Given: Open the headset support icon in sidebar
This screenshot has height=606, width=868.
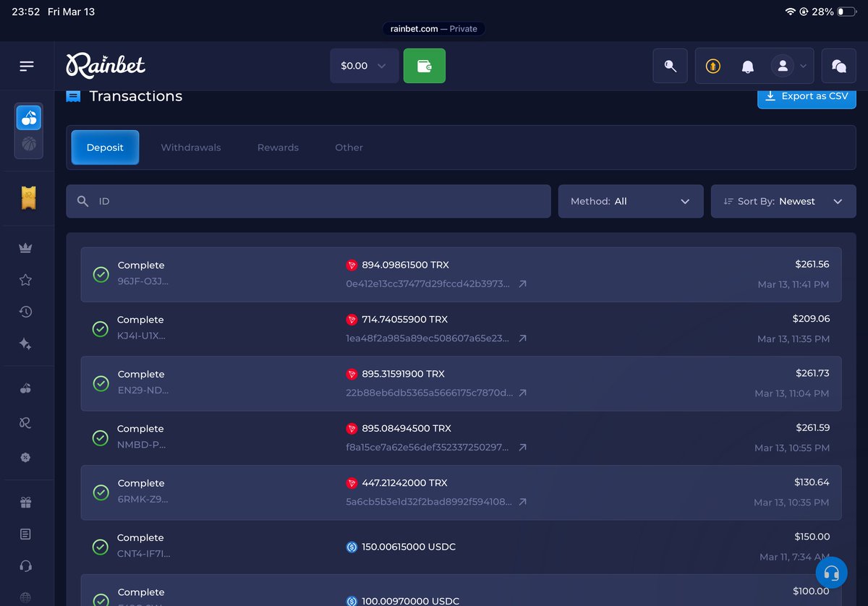Looking at the screenshot, I should tap(26, 566).
